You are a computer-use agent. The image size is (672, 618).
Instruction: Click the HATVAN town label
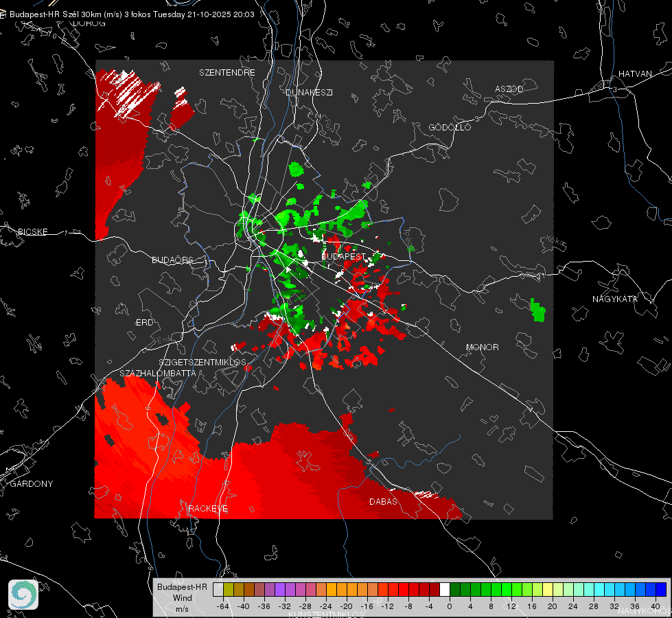(x=635, y=73)
